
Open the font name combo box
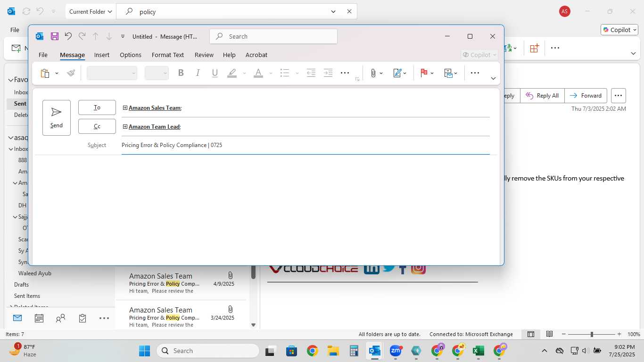coord(112,73)
